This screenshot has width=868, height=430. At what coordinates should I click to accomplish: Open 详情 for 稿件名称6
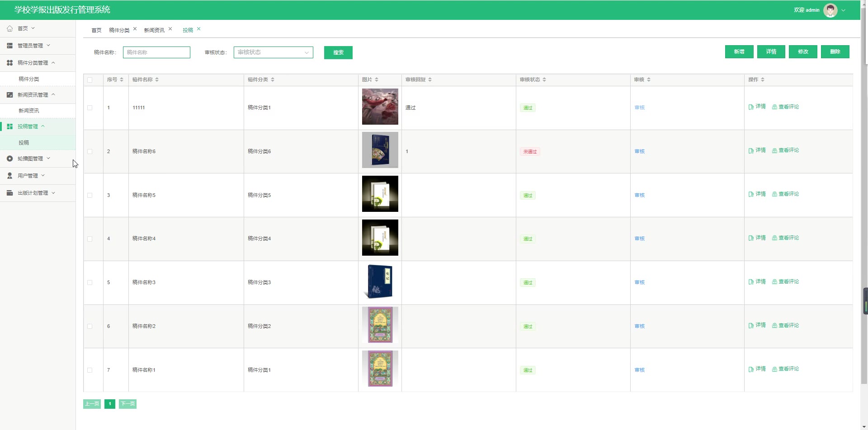(757, 150)
